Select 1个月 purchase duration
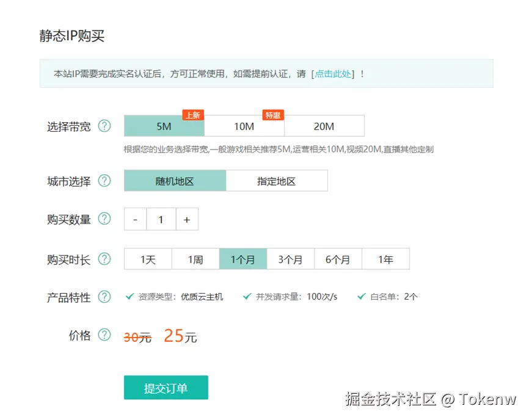The height and width of the screenshot is (420, 529). coord(243,259)
